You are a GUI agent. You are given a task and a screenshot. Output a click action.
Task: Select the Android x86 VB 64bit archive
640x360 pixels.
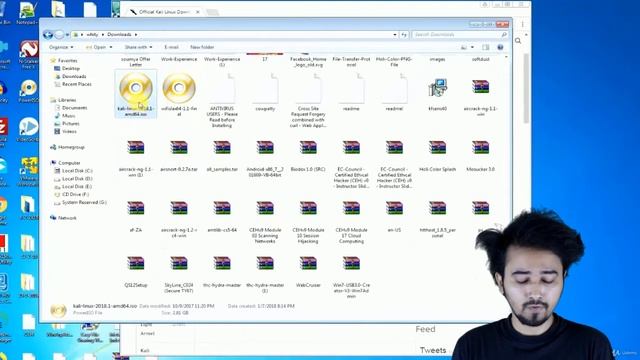(x=265, y=158)
